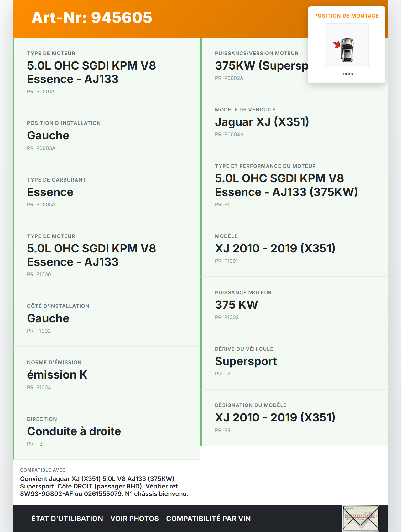The width and height of the screenshot is (401, 532).
Task: Click the "Links" label under car image
Action: 346,74
